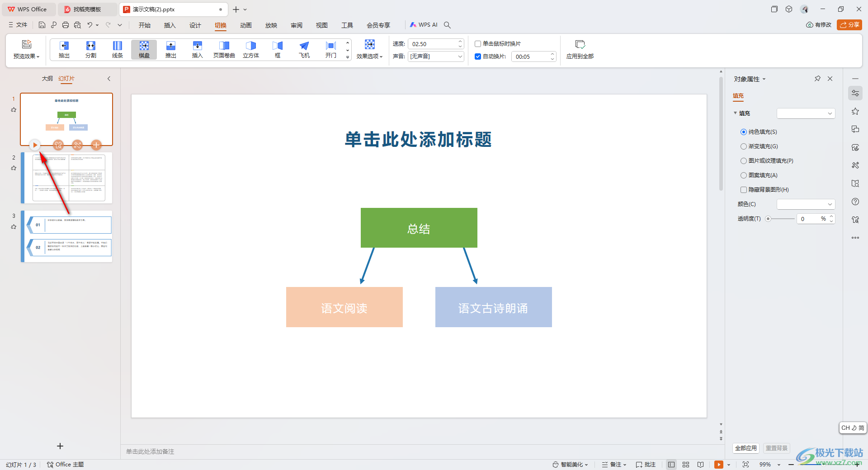Select the 页面卷曲 transition effect
This screenshot has width=868, height=470.
(224, 50)
